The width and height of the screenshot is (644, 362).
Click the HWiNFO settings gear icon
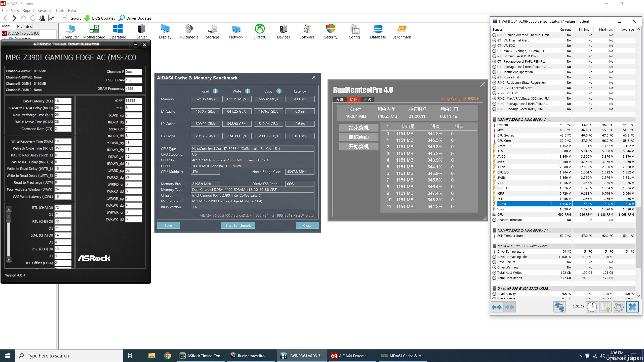click(x=619, y=307)
